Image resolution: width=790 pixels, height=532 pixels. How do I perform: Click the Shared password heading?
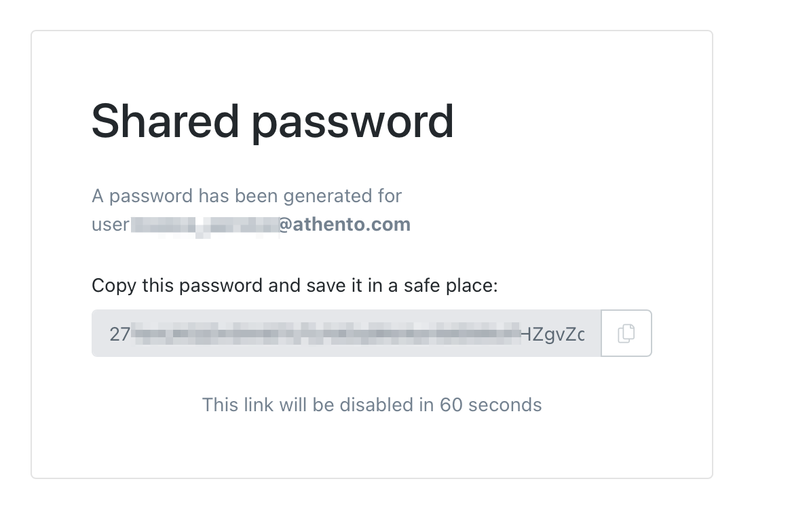click(x=273, y=121)
